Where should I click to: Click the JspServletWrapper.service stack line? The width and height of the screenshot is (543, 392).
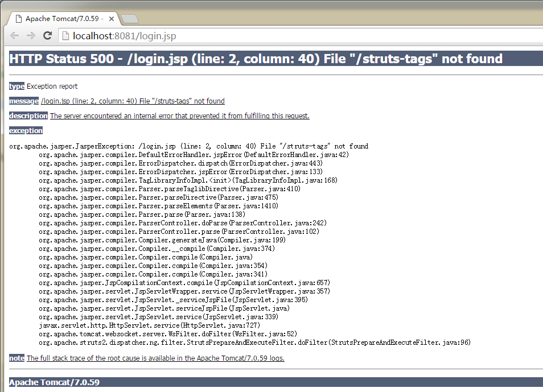(184, 291)
